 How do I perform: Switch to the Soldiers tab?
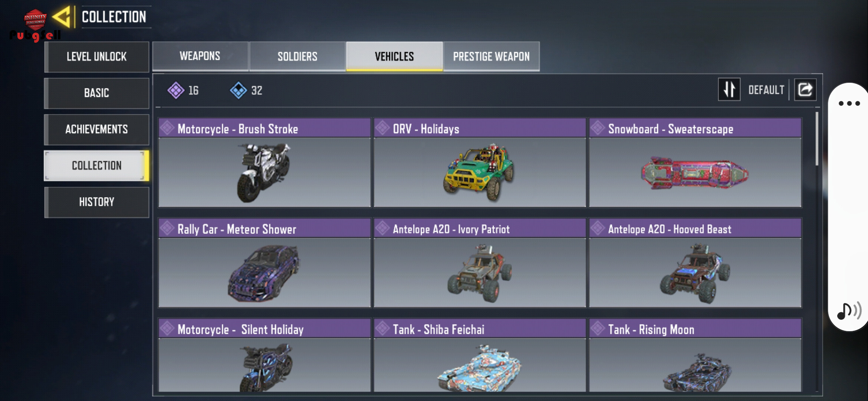coord(297,56)
